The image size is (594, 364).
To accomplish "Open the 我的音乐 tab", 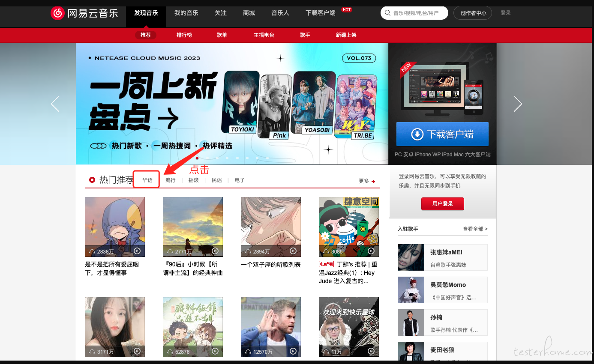I will coord(186,13).
